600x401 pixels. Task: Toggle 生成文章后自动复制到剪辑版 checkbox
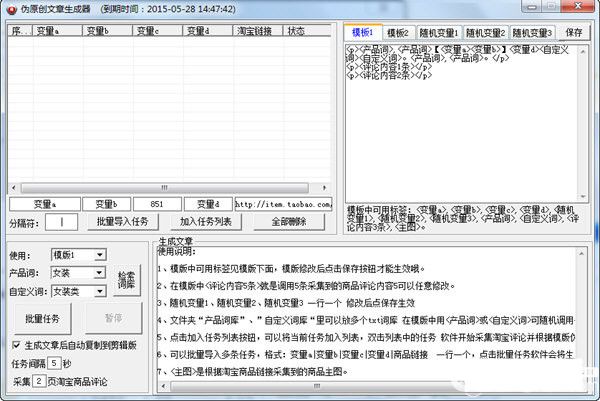tap(16, 345)
